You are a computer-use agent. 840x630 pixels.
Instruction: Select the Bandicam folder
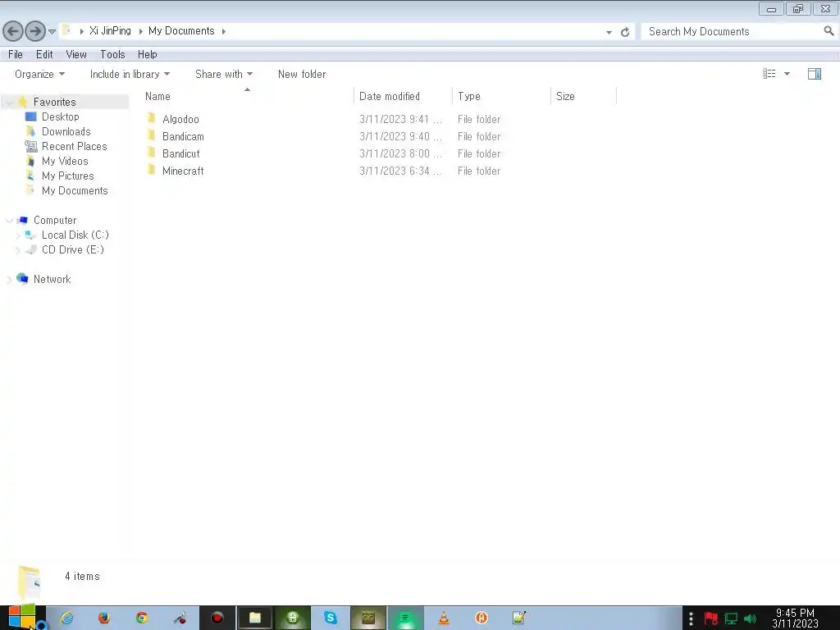coord(183,137)
